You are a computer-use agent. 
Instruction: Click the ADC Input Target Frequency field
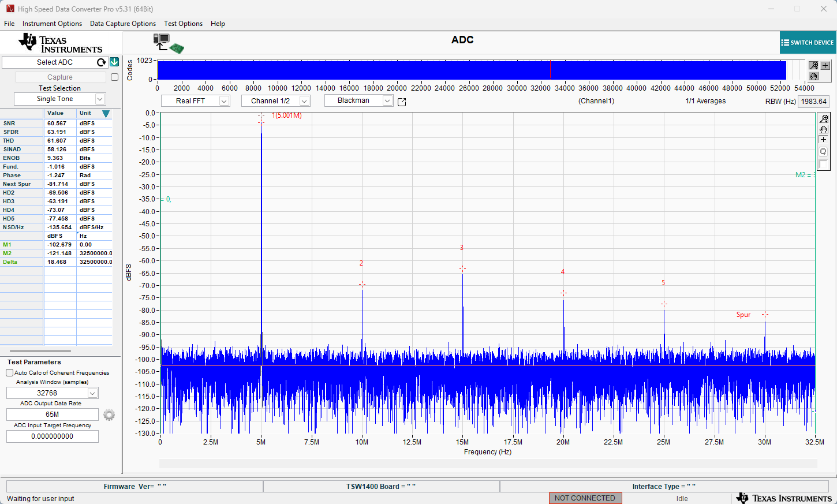53,436
